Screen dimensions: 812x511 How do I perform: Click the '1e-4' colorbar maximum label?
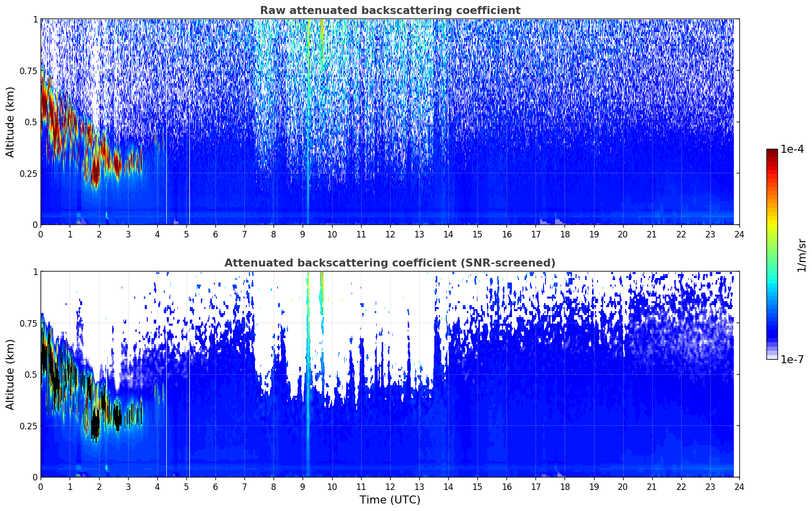(792, 149)
